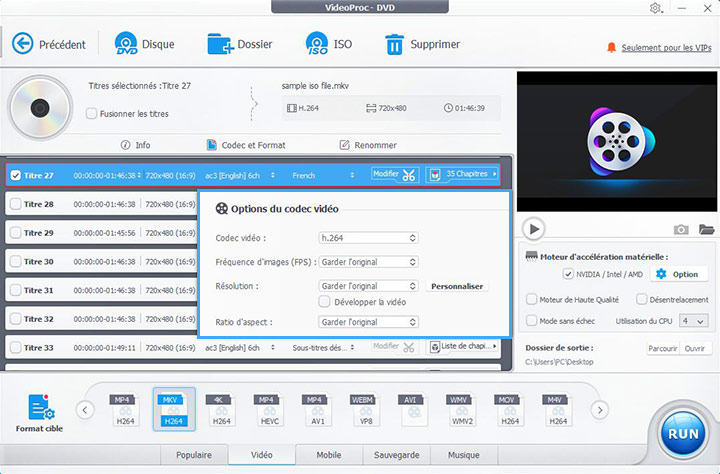Open Titre 33 Sous-titres selector

point(323,348)
